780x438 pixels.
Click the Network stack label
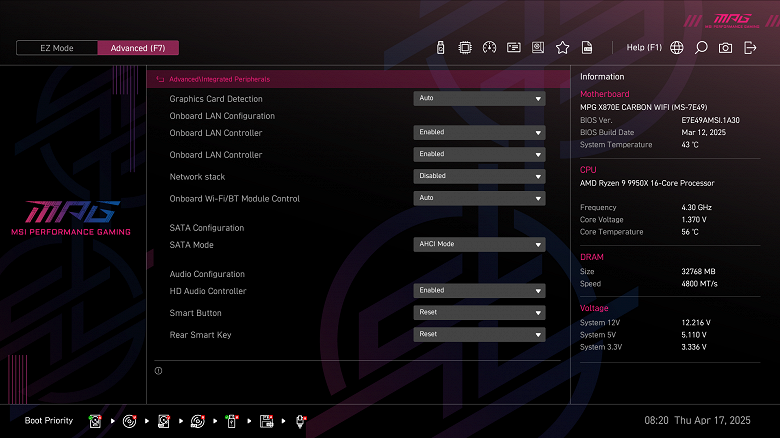tap(197, 177)
